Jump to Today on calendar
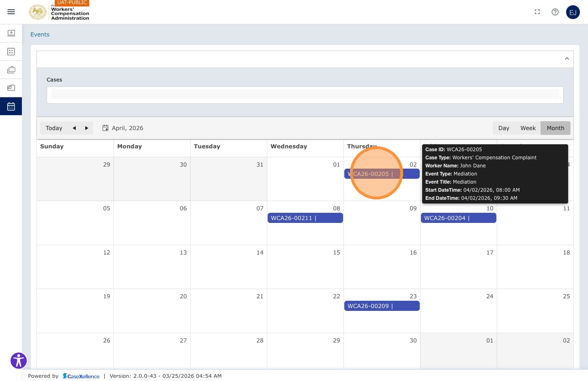Viewport: 588px width, 381px height. tap(54, 128)
